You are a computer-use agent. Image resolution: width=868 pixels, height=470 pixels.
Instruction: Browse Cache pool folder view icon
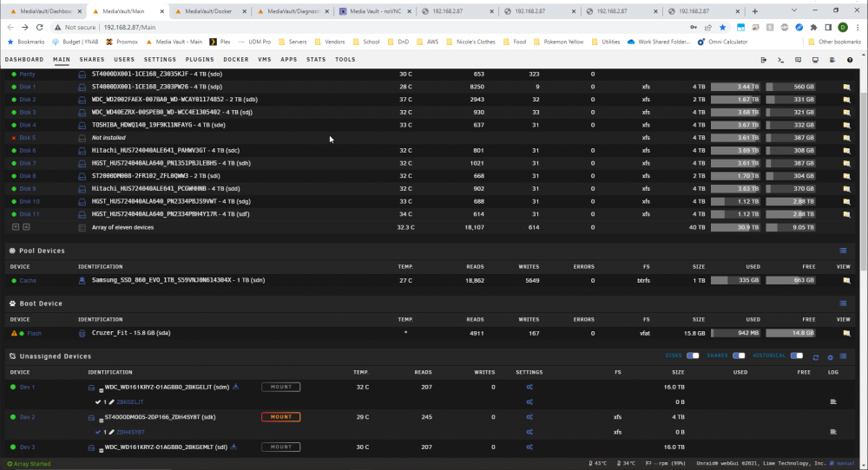(846, 280)
